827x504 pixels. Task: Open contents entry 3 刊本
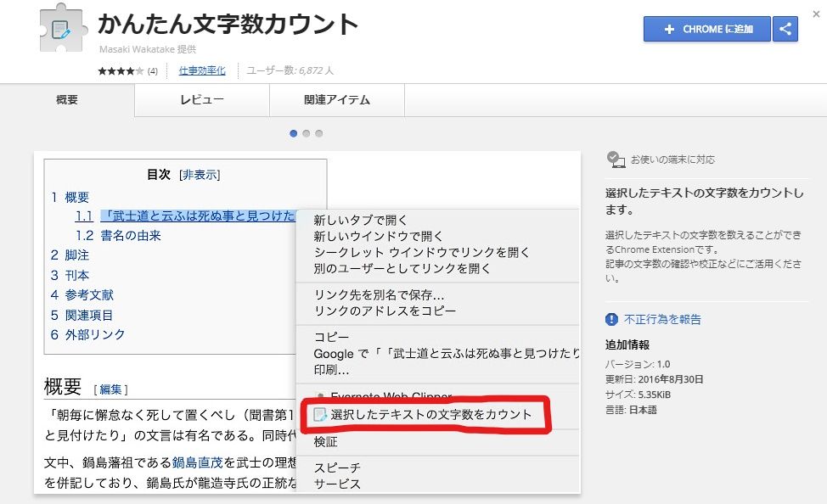pyautogui.click(x=70, y=275)
